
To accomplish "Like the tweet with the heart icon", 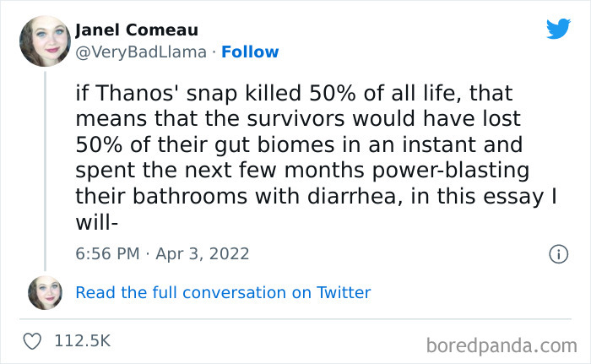I will pos(34,341).
